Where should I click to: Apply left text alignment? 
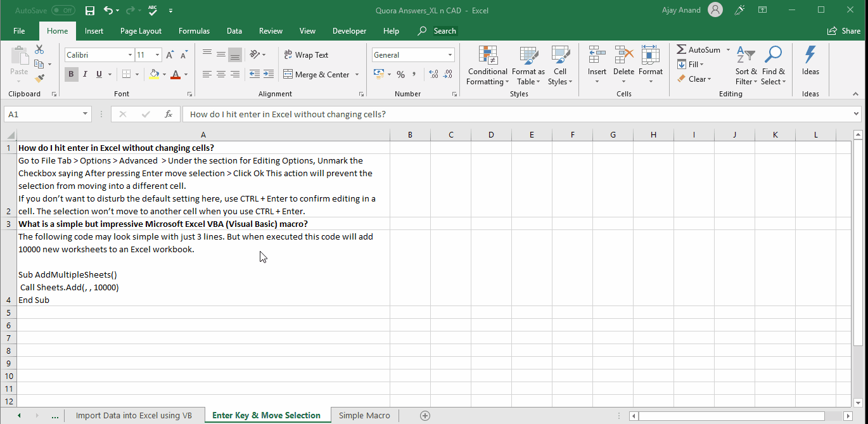pyautogui.click(x=207, y=74)
